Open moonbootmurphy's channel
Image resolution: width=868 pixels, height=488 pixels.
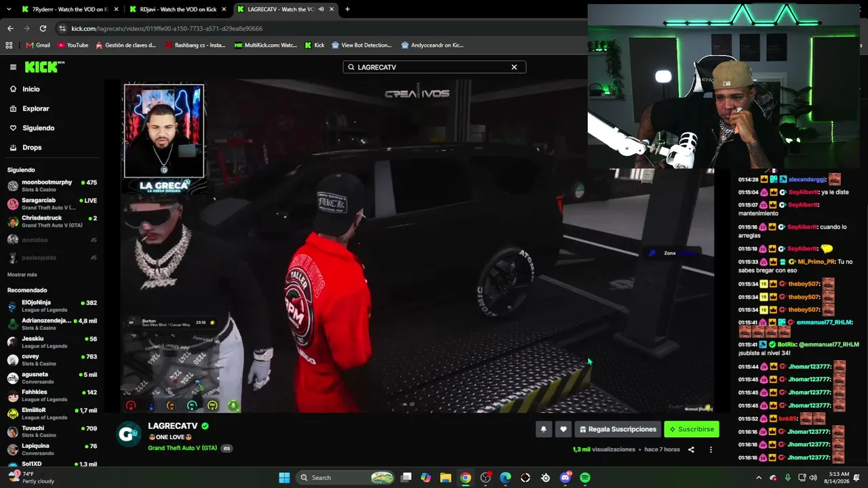[52, 186]
